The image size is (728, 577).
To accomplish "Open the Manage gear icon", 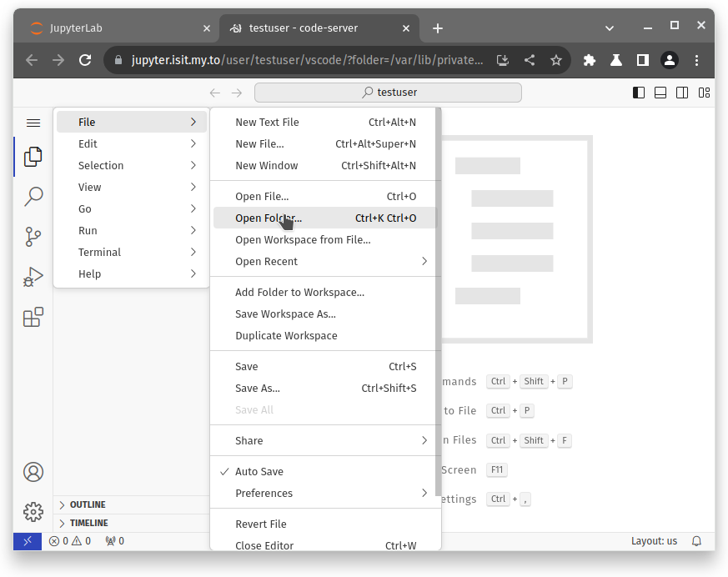I will click(33, 511).
